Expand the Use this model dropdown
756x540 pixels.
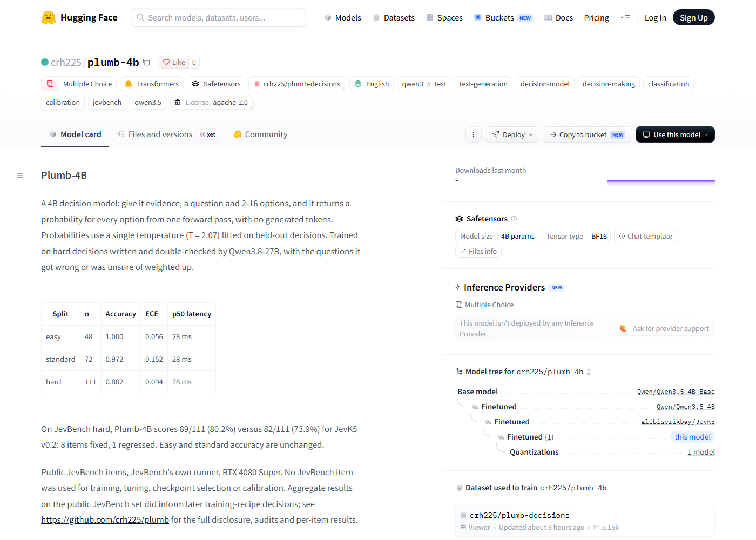[675, 134]
